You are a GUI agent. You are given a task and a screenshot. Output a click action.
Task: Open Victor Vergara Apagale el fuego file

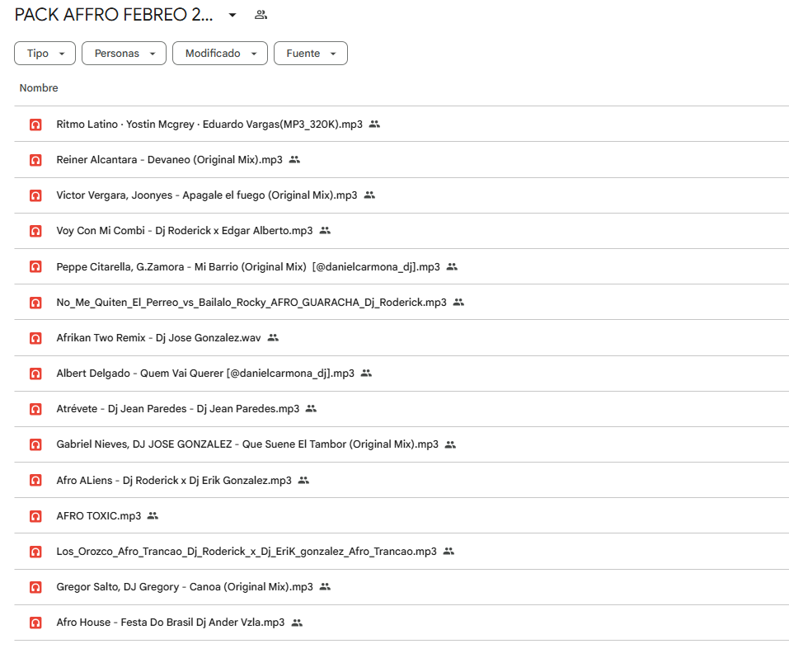(x=206, y=195)
